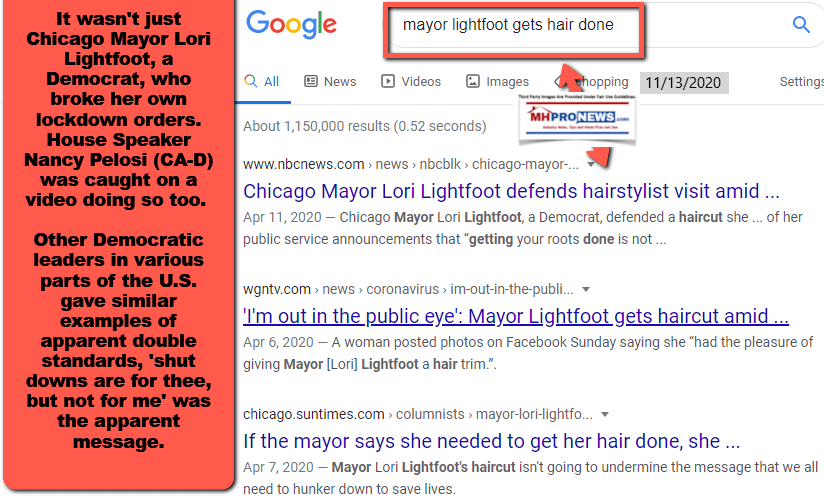This screenshot has height=498, width=824.
Task: Click the 11/13/2020 date label
Action: pyautogui.click(x=684, y=82)
